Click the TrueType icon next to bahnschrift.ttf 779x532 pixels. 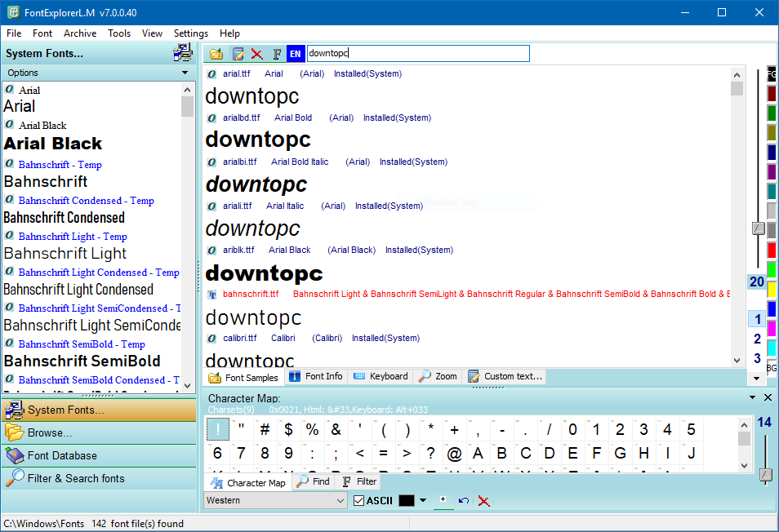(211, 295)
